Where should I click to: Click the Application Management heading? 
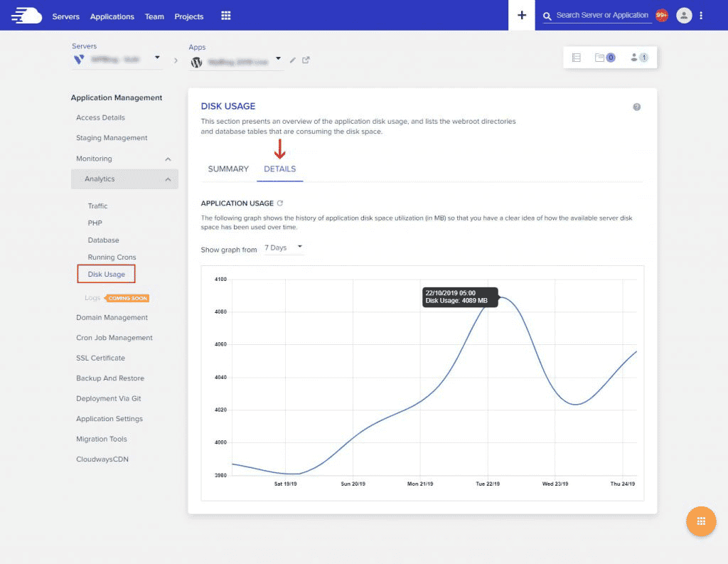tap(116, 97)
